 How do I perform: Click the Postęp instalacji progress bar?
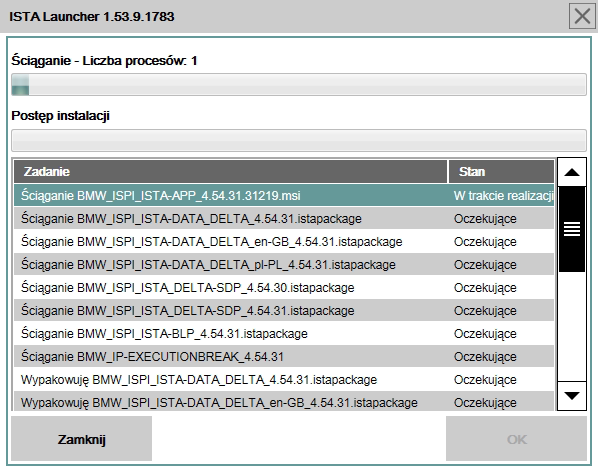[299, 140]
